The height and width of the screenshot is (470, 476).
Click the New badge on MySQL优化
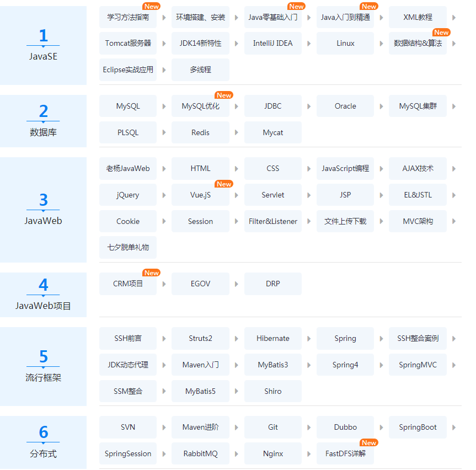(224, 95)
